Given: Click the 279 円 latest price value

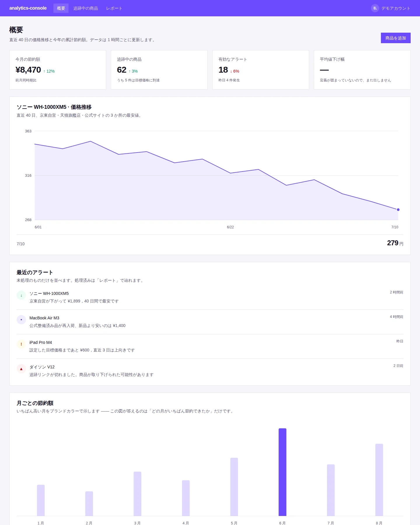Looking at the screenshot, I should (395, 243).
